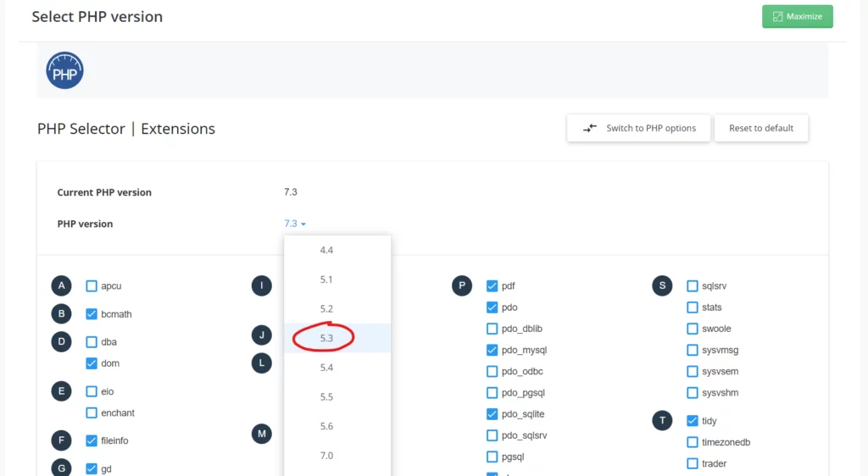868x476 pixels.
Task: Choose version 5.2 in the dropdown
Action: pos(337,309)
